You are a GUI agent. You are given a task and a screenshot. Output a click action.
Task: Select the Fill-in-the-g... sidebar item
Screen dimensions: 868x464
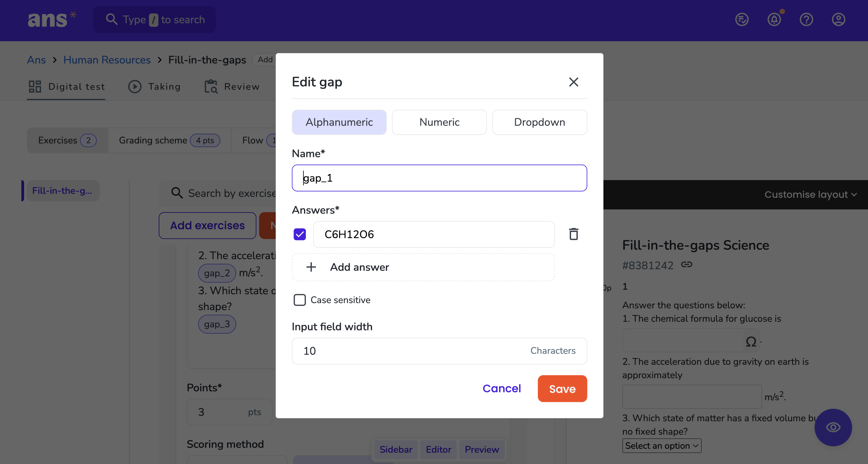(63, 191)
